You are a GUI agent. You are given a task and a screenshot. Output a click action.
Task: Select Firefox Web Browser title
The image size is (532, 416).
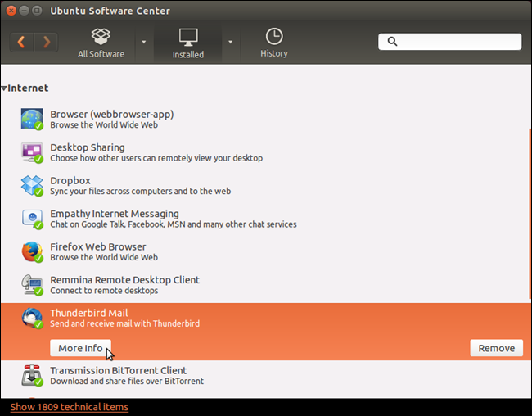98,246
